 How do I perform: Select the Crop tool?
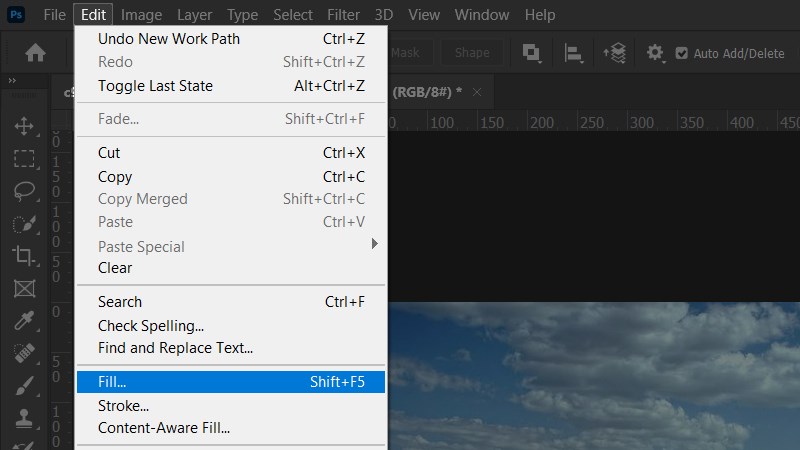[x=24, y=255]
